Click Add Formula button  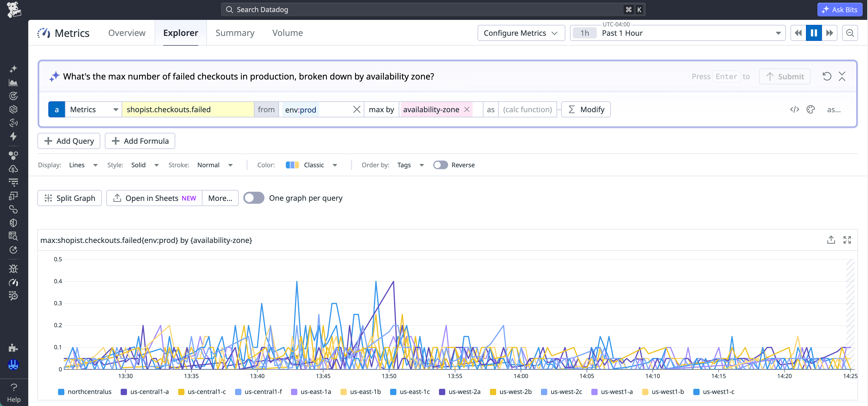coord(140,141)
